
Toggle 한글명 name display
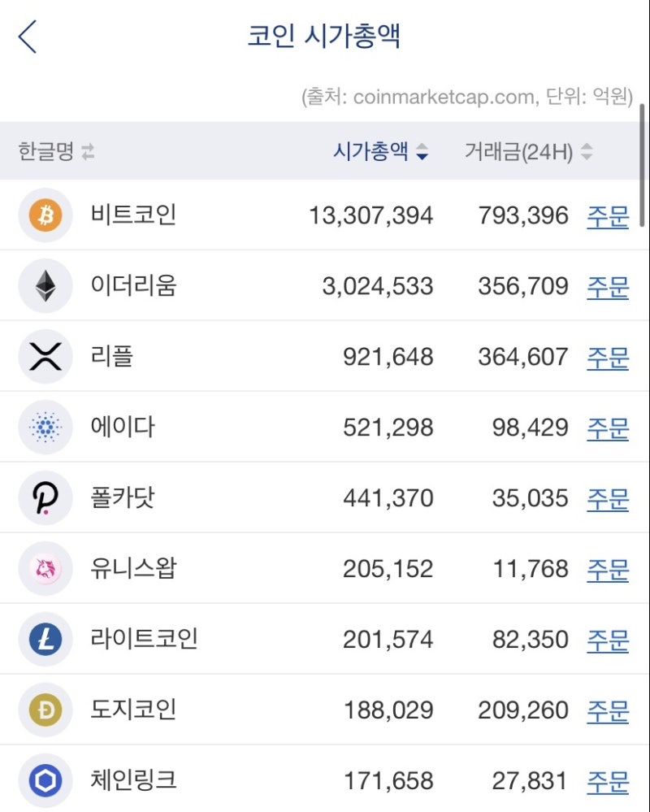click(x=56, y=151)
